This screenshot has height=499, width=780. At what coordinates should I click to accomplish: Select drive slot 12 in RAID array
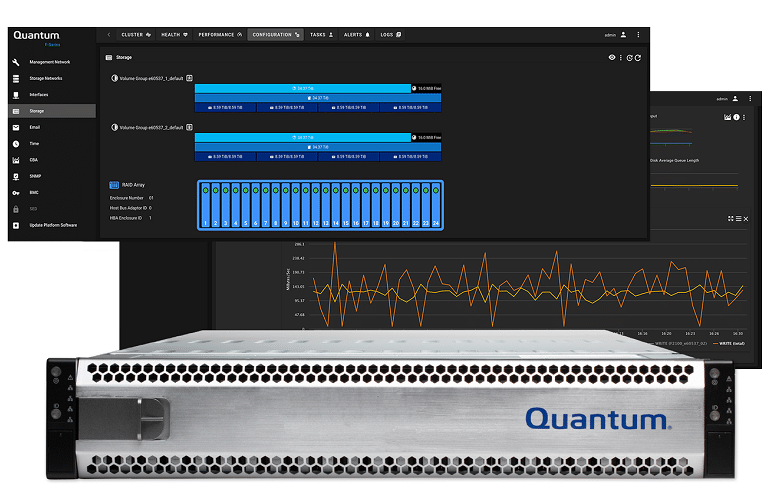[x=315, y=205]
